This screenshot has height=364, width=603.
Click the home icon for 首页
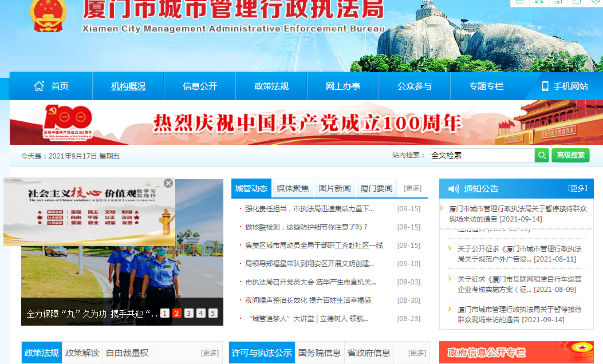[x=39, y=86]
